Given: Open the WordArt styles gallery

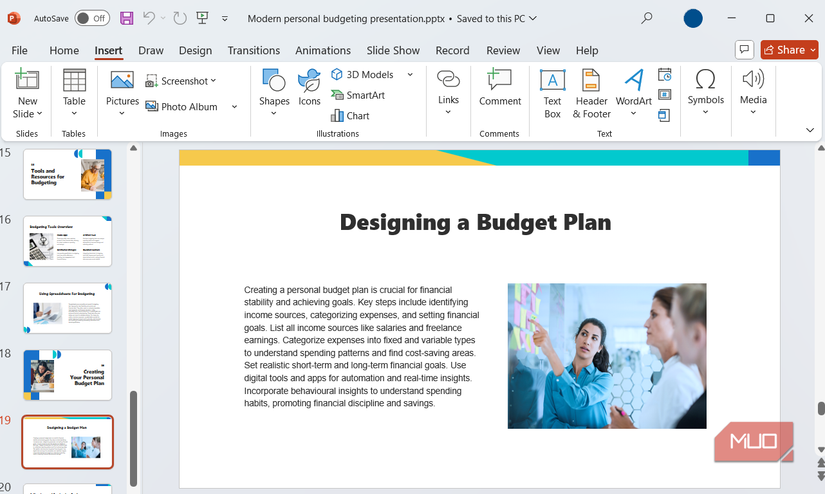Looking at the screenshot, I should pyautogui.click(x=633, y=92).
